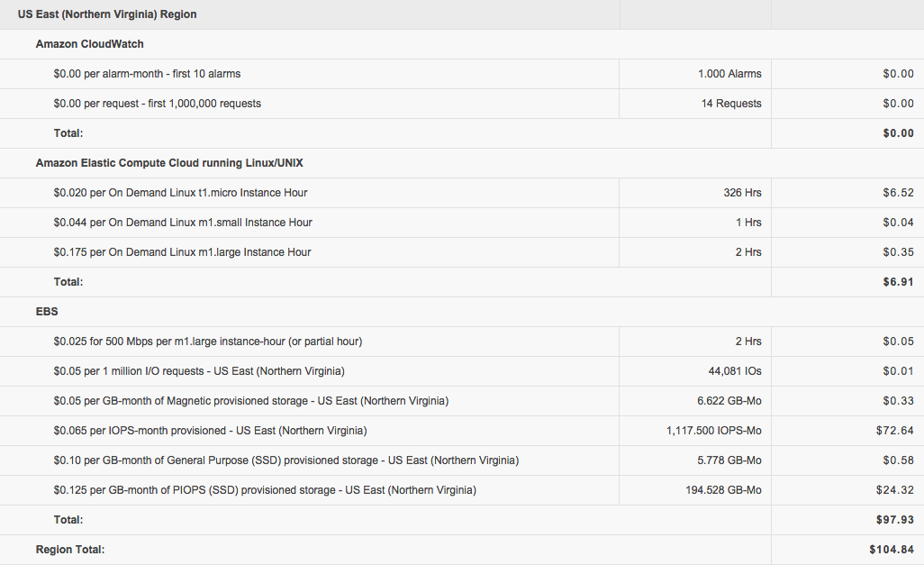Viewport: 924px width, 565px height.
Task: Select the $0.065 per IOPS-month provisioned line
Action: pyautogui.click(x=211, y=431)
